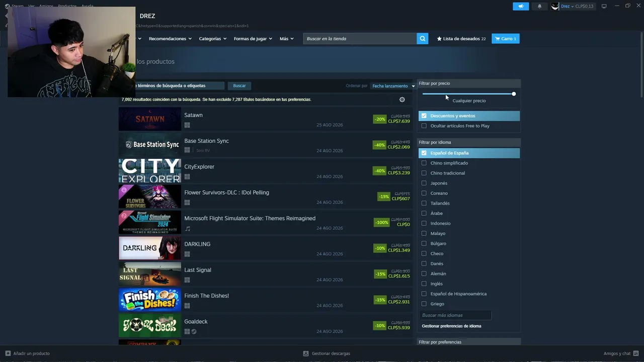Uncheck Descuentos y eventos filter
644x362 pixels.
(424, 116)
